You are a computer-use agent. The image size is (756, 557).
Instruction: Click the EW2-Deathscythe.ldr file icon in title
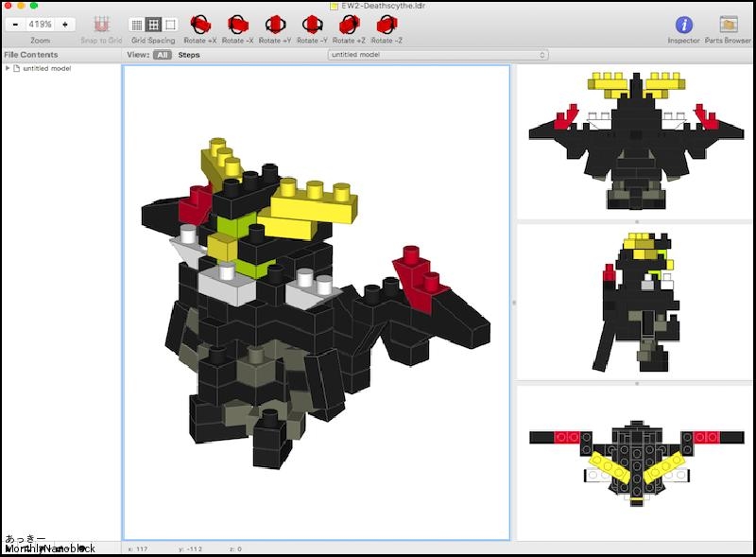pyautogui.click(x=334, y=6)
